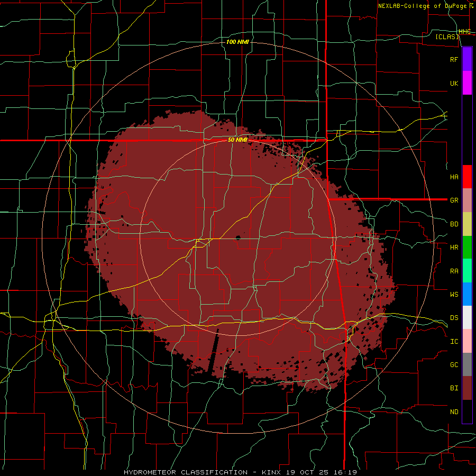The height and width of the screenshot is (476, 476).
Task: Click the yellow BD legend color swatch
Action: click(467, 224)
